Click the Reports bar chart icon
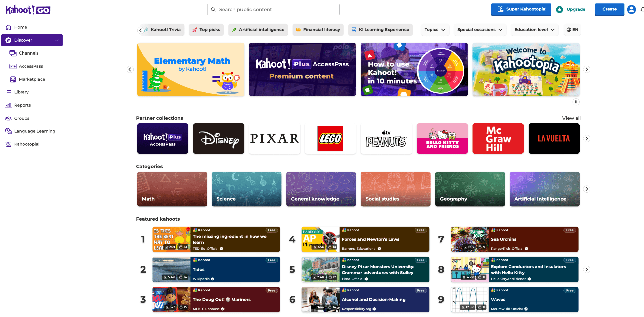 point(8,105)
